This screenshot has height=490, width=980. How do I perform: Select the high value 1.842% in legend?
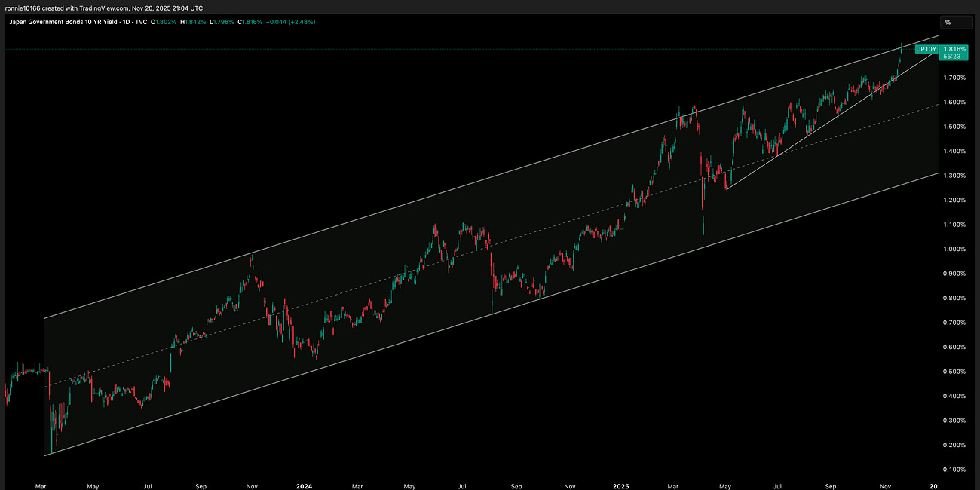194,21
